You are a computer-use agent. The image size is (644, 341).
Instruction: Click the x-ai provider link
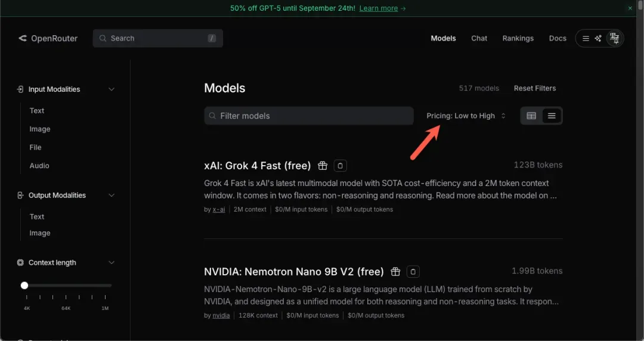(x=219, y=209)
